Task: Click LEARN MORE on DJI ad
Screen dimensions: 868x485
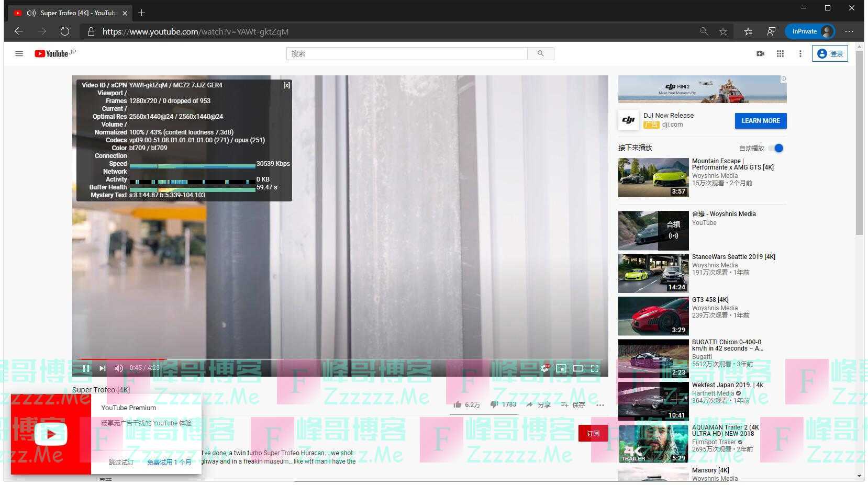Action: point(760,121)
